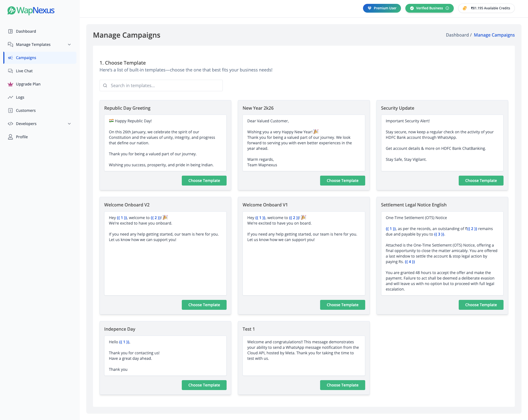Open the Campaigns menu item

26,58
